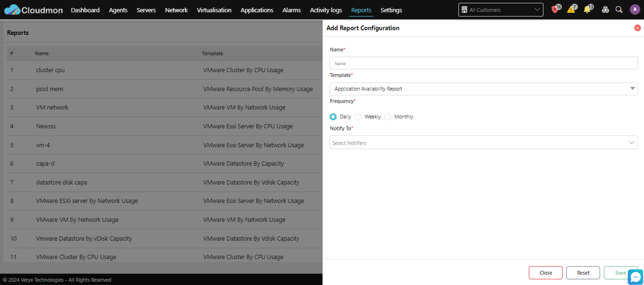644x285 pixels.
Task: Expand the All Customers selector
Action: [500, 10]
